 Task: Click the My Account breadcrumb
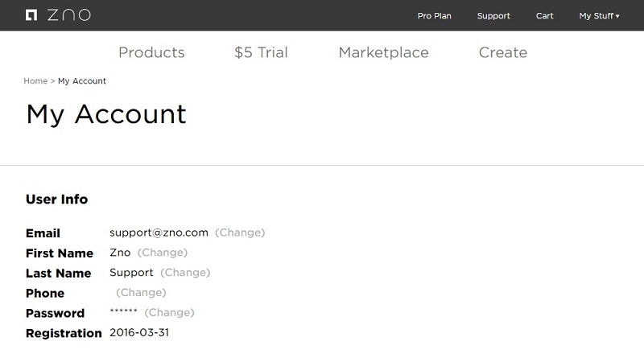click(x=82, y=81)
